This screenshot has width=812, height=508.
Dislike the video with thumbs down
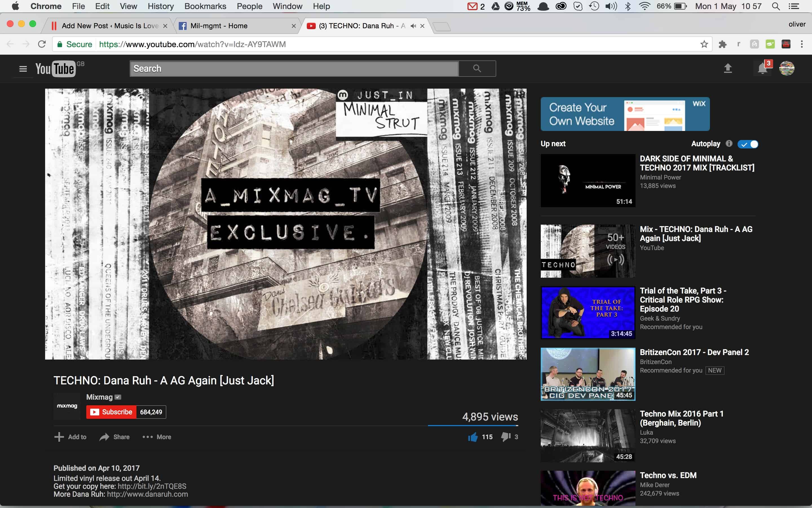(506, 437)
